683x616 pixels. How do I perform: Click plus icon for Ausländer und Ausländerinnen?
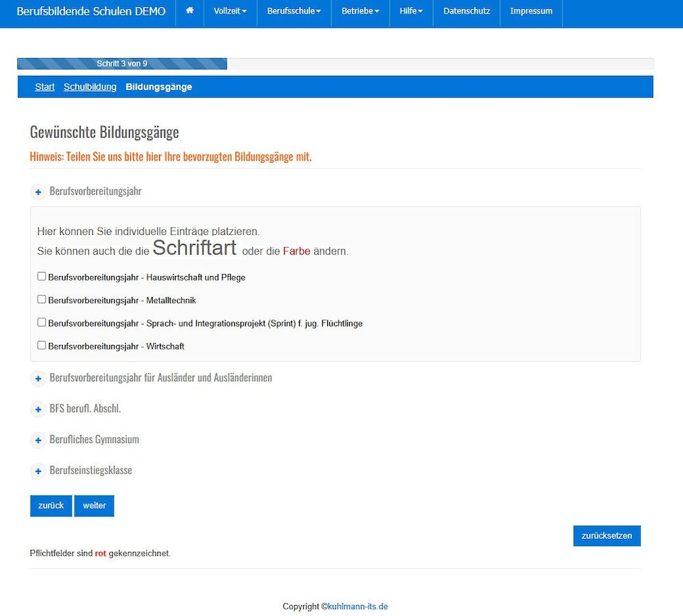[x=38, y=379]
